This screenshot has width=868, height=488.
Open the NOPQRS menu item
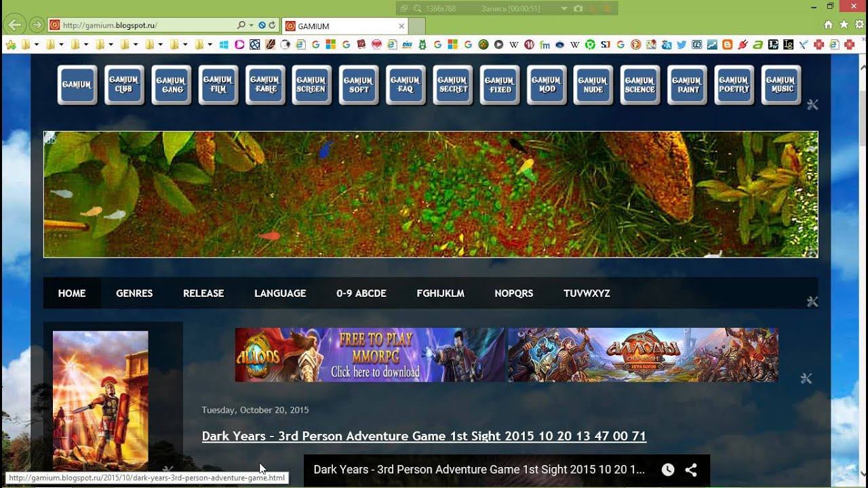click(514, 293)
